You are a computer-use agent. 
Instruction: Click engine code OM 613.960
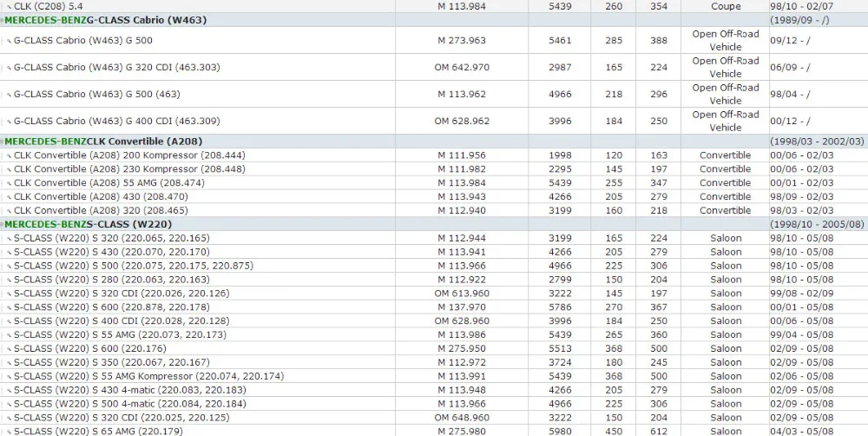coord(462,293)
